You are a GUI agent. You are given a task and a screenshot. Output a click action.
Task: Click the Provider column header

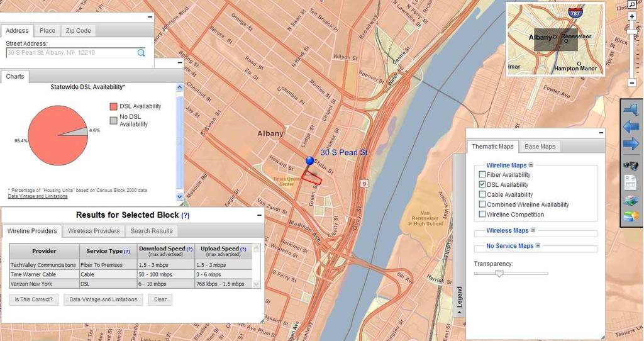point(45,251)
